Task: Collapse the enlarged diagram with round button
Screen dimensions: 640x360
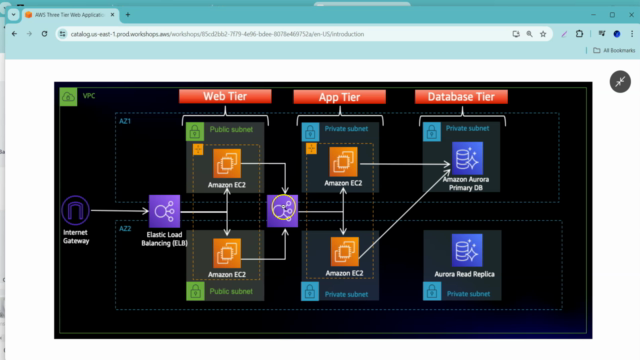Action: tap(620, 82)
